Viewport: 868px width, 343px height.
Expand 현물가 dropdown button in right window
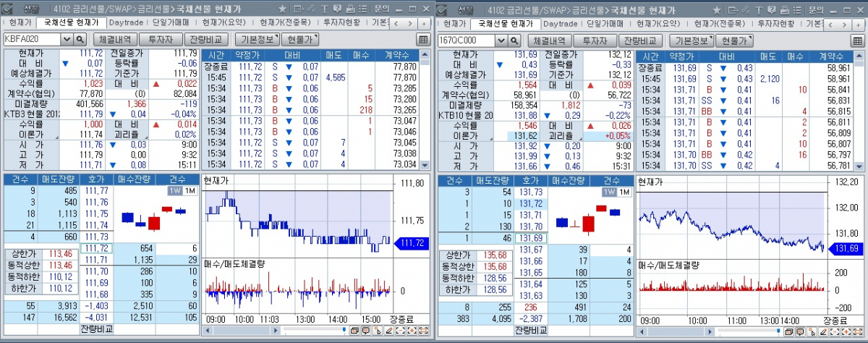(x=734, y=41)
